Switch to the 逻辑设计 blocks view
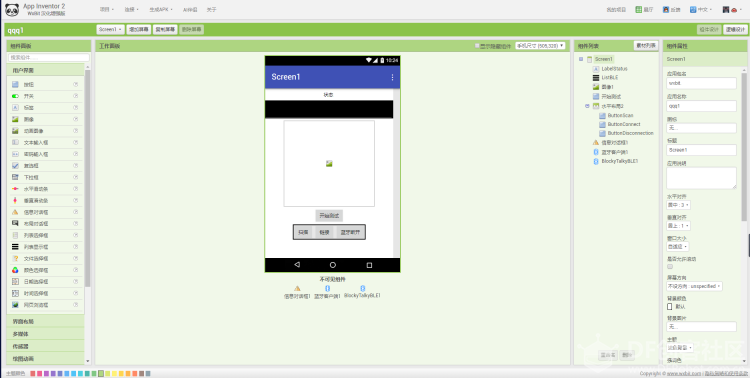Image resolution: width=750 pixels, height=378 pixels. click(735, 29)
